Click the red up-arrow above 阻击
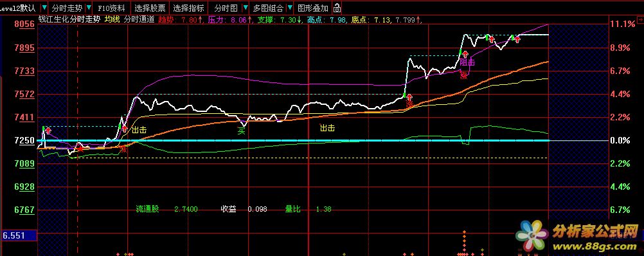This screenshot has height=256, width=644. click(465, 54)
